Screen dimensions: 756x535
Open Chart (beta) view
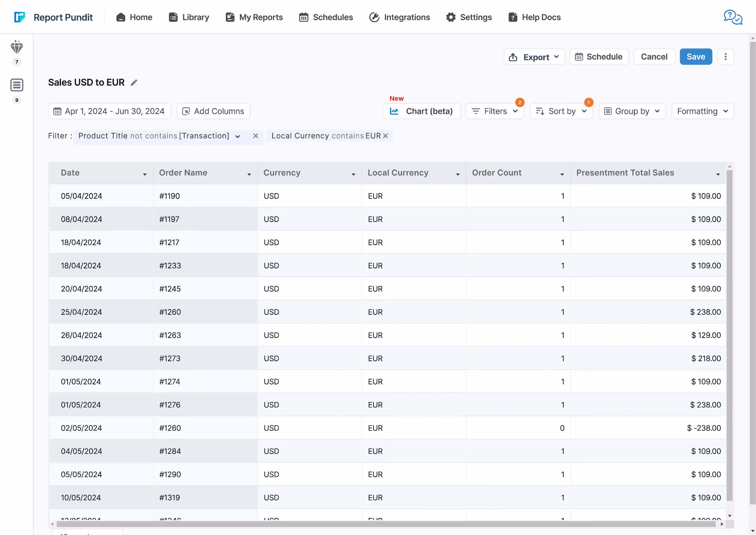pos(422,111)
